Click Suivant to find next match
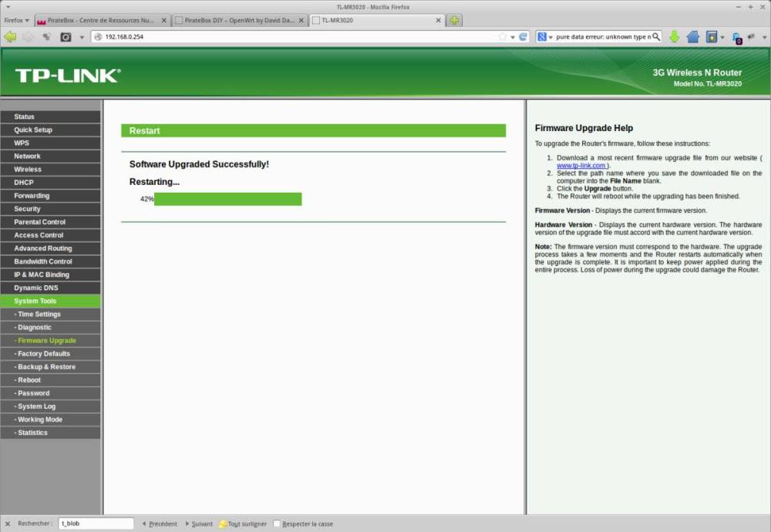 point(199,524)
